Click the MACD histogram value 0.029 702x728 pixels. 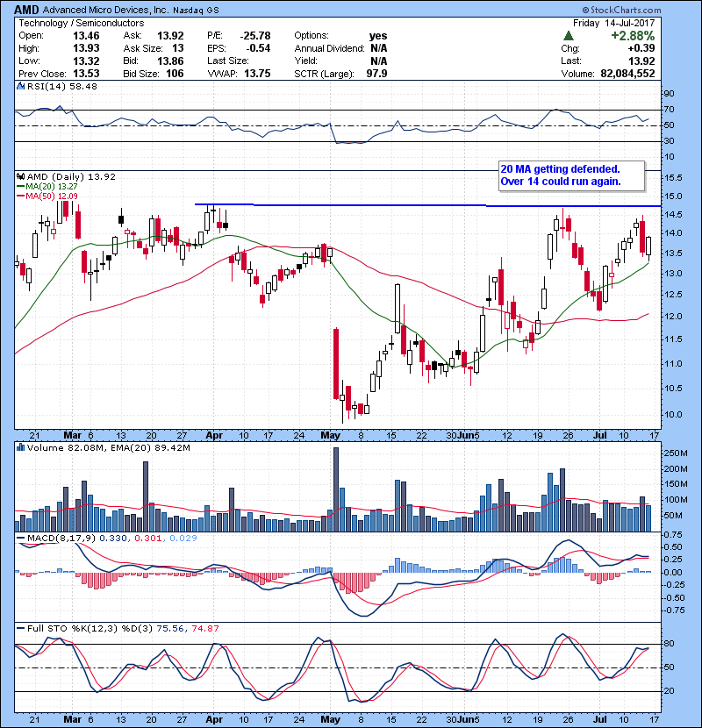click(183, 539)
